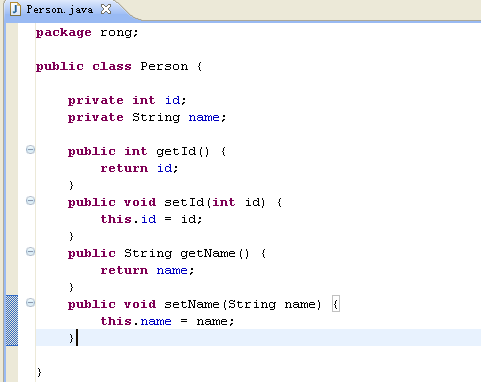Click the Java file icon on Person.java tab

click(15, 9)
